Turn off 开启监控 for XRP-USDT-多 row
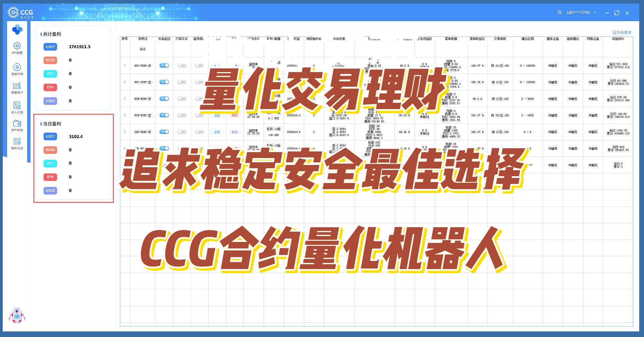 (164, 132)
